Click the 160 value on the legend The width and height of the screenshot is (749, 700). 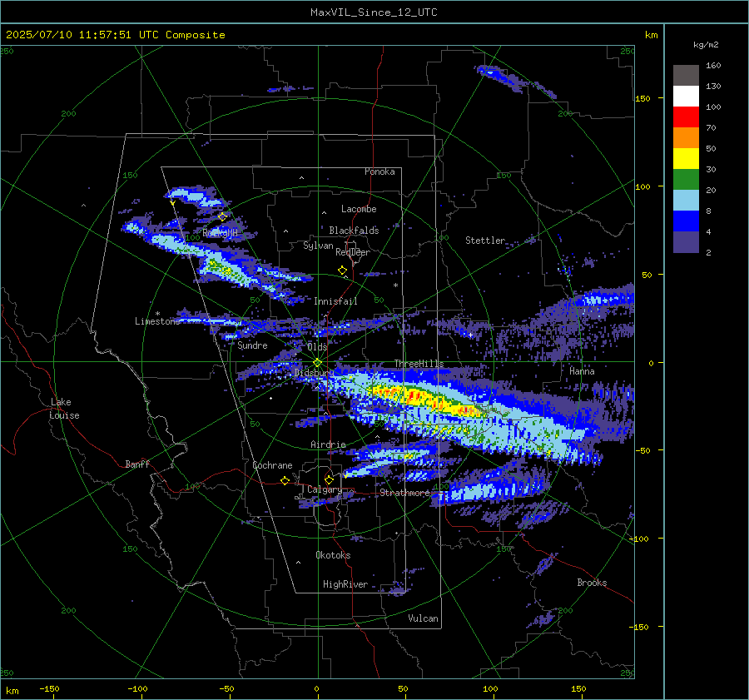[x=713, y=66]
